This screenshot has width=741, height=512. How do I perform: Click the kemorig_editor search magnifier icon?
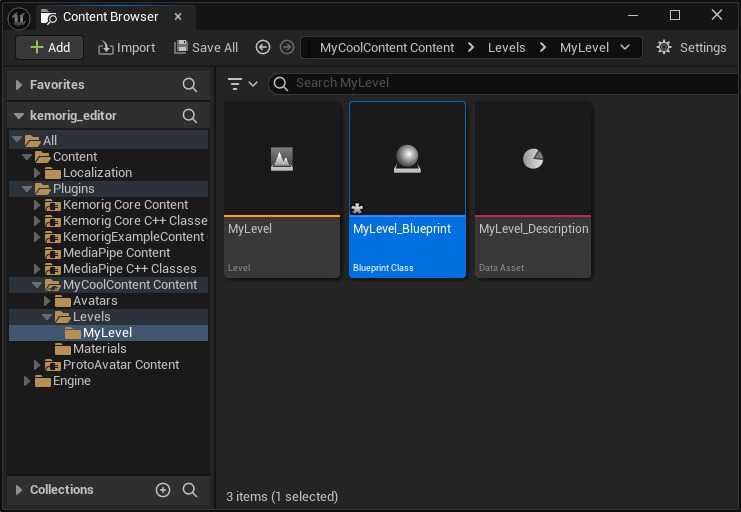tap(190, 116)
